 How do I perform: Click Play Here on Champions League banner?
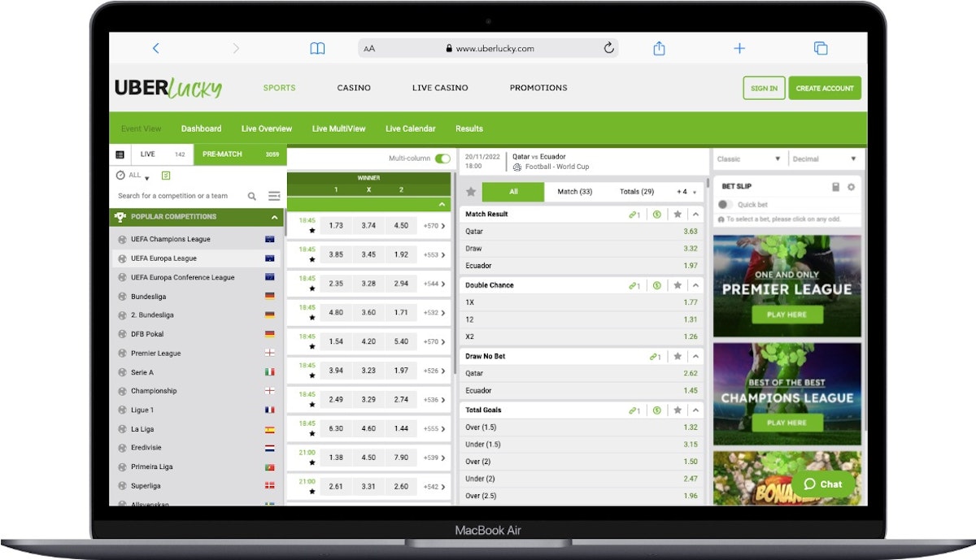point(786,423)
